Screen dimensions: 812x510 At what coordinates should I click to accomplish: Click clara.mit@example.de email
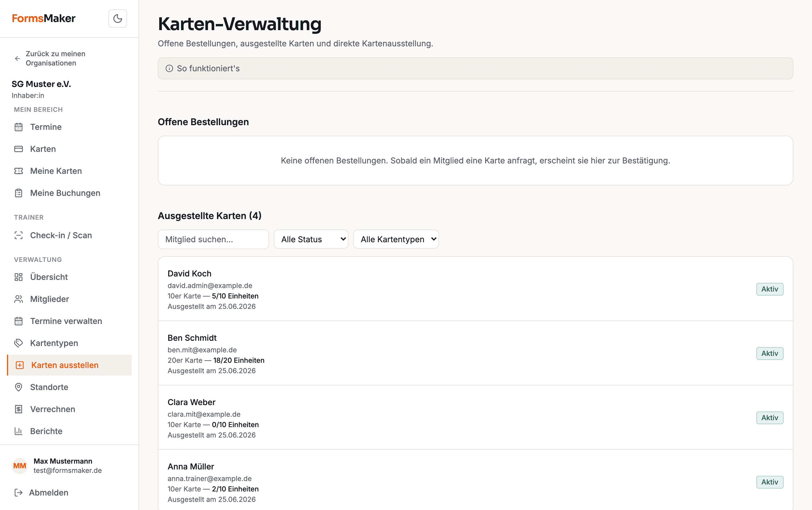(x=204, y=414)
